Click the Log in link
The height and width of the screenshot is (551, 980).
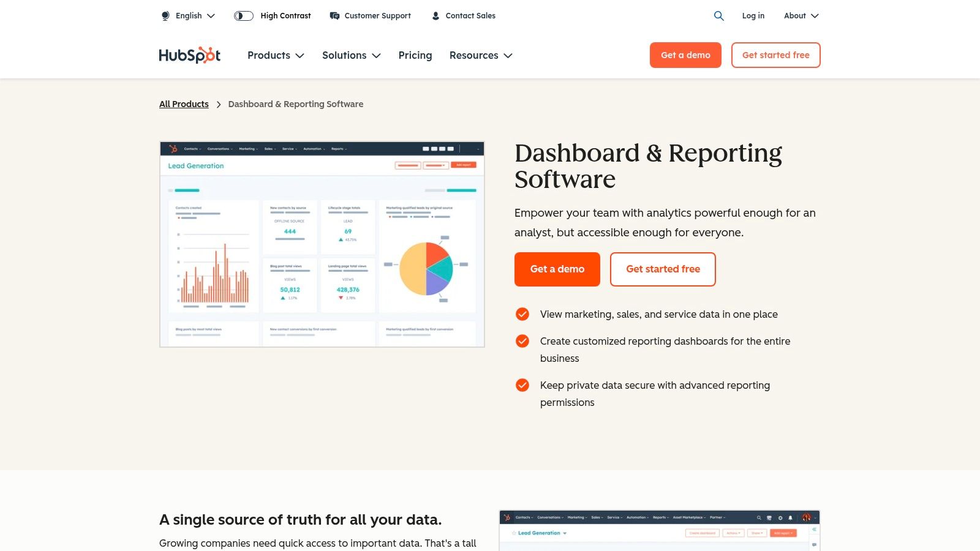coord(753,16)
